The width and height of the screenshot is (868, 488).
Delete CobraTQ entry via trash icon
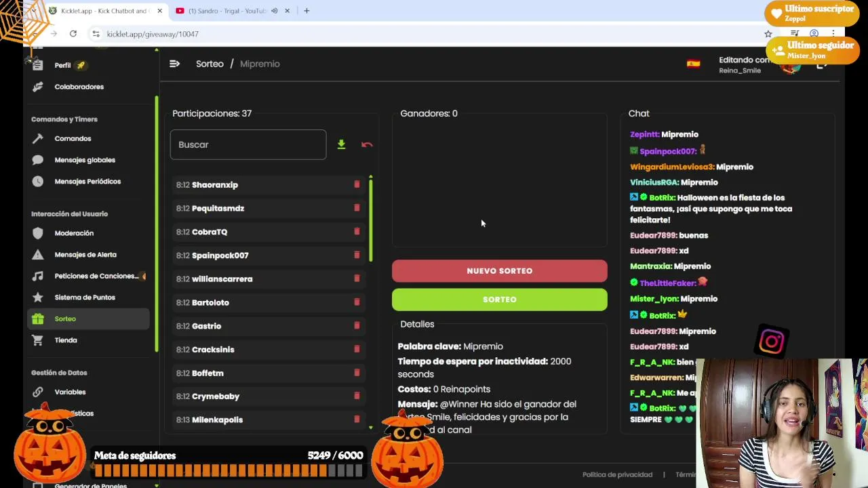tap(357, 231)
